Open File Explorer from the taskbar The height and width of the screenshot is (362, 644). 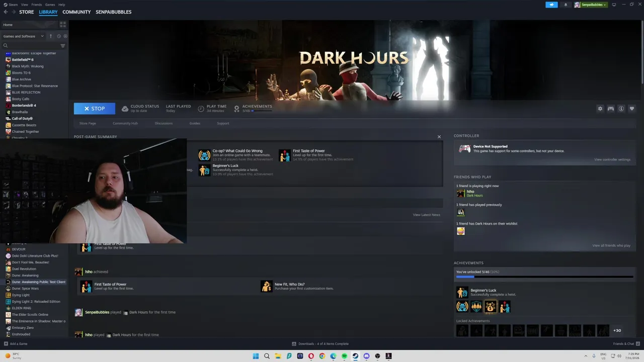[278, 356]
